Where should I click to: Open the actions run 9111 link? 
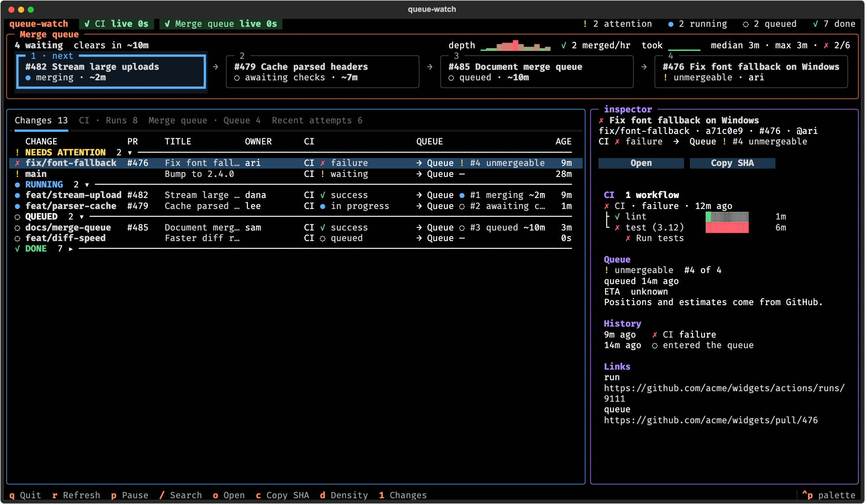pos(724,393)
